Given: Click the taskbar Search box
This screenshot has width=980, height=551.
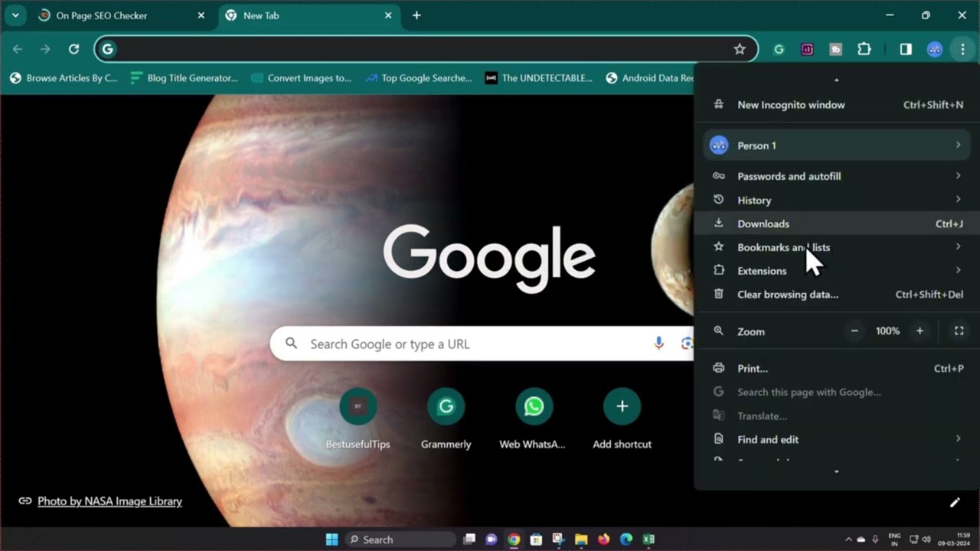Looking at the screenshot, I should click(x=399, y=540).
